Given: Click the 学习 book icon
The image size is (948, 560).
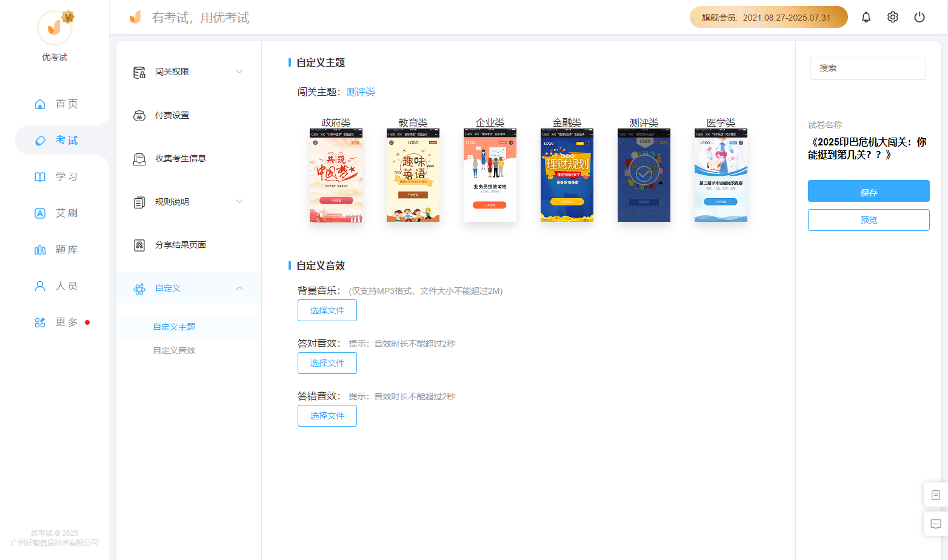Looking at the screenshot, I should [x=40, y=177].
